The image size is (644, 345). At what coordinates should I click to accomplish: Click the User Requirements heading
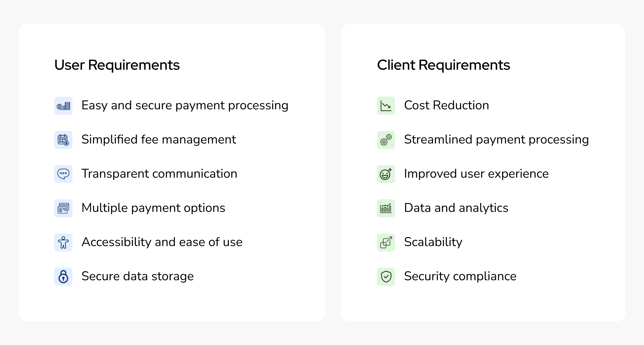[x=117, y=65]
